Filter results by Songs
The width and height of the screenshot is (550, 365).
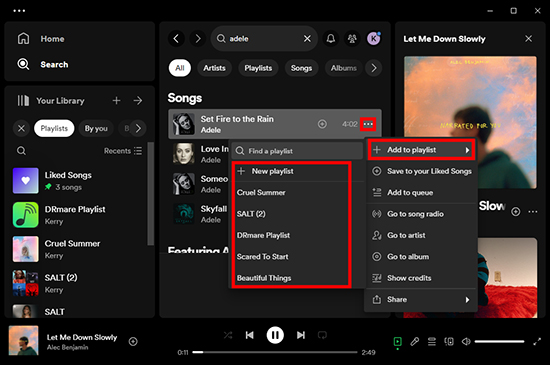[301, 68]
